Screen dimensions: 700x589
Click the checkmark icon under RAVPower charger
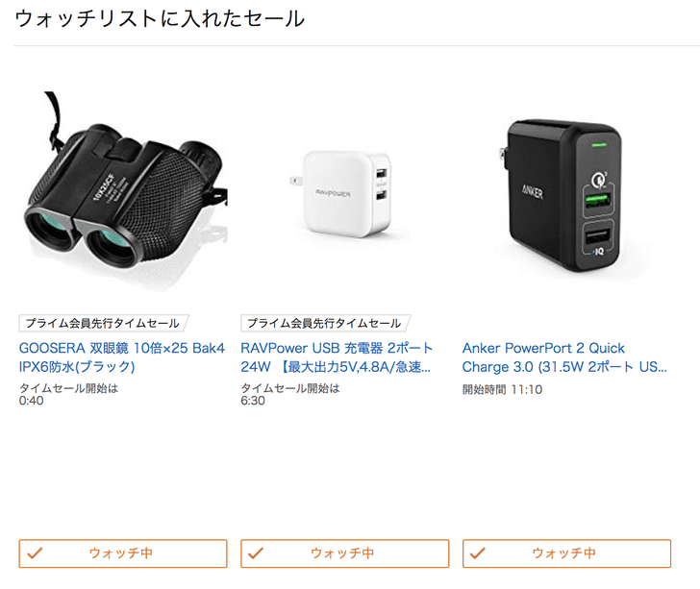(256, 553)
